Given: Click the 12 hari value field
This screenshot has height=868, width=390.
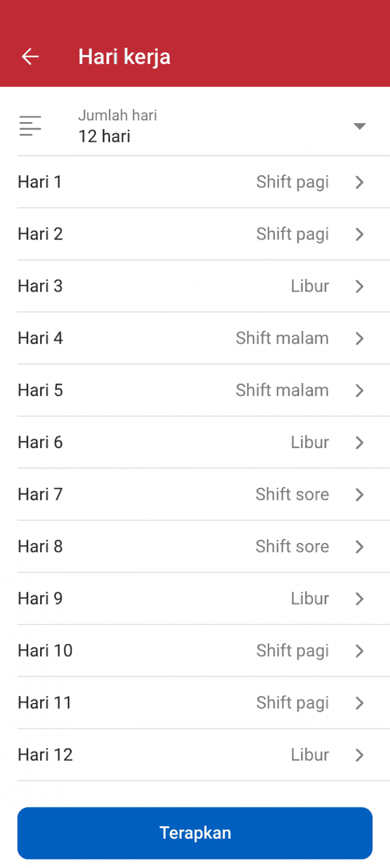Looking at the screenshot, I should point(104,136).
